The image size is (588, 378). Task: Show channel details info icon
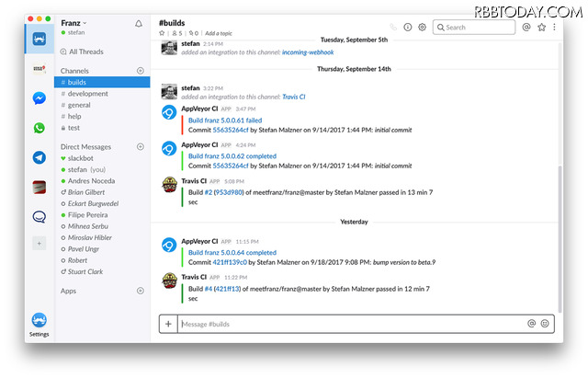(x=408, y=27)
